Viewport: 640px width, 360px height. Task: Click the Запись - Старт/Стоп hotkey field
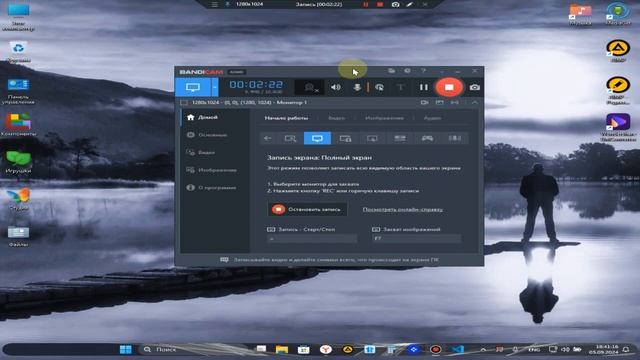pos(312,238)
